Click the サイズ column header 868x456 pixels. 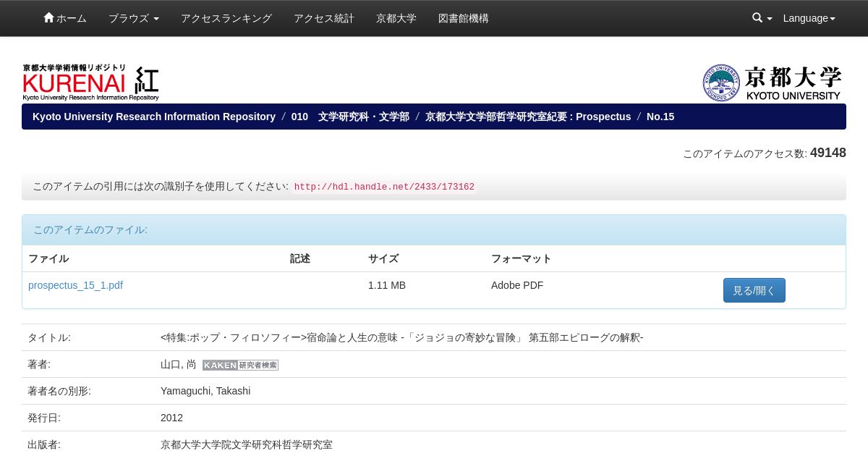point(383,258)
